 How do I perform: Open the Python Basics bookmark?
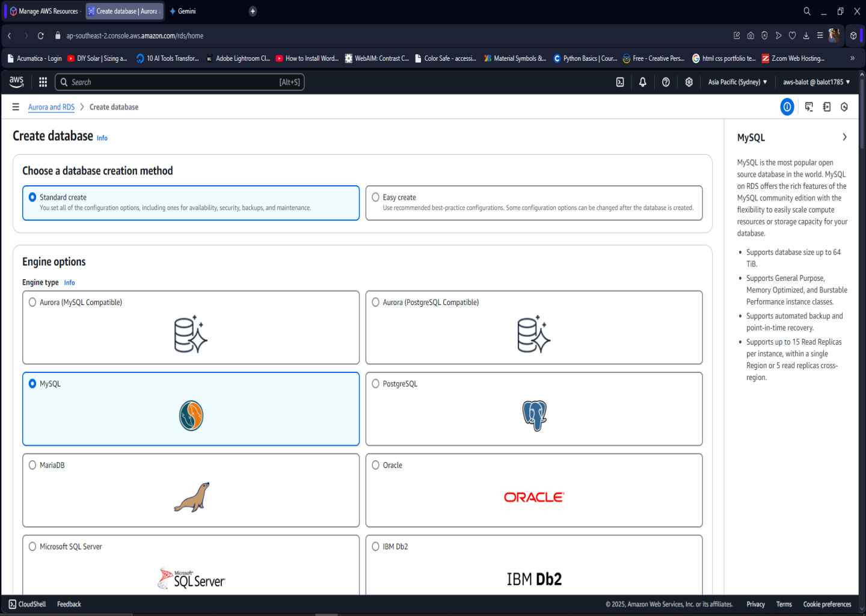pyautogui.click(x=585, y=58)
